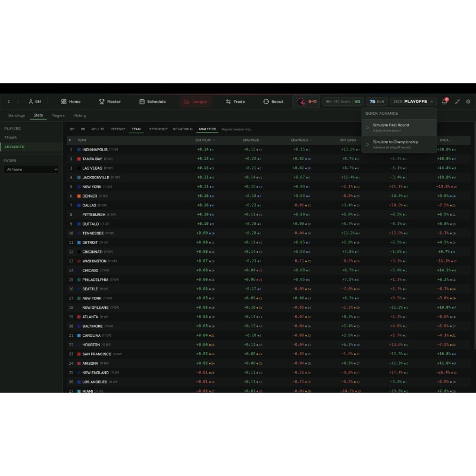Select the TEAM stats tab

(136, 129)
